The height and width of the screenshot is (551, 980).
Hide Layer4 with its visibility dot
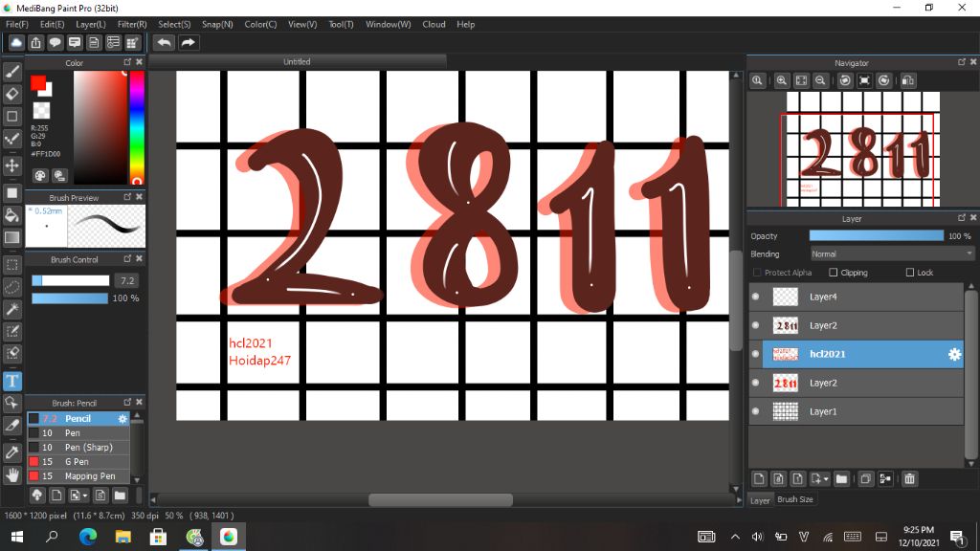pyautogui.click(x=756, y=297)
